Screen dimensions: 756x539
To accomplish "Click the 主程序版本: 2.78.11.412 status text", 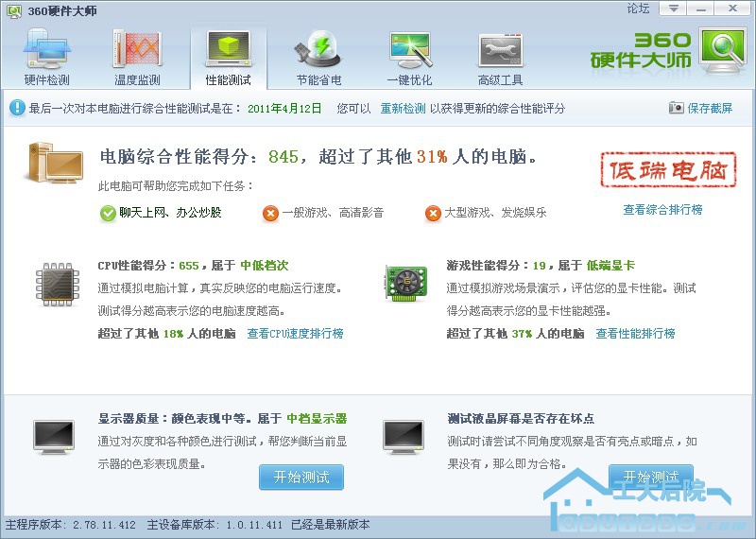I will tap(70, 525).
